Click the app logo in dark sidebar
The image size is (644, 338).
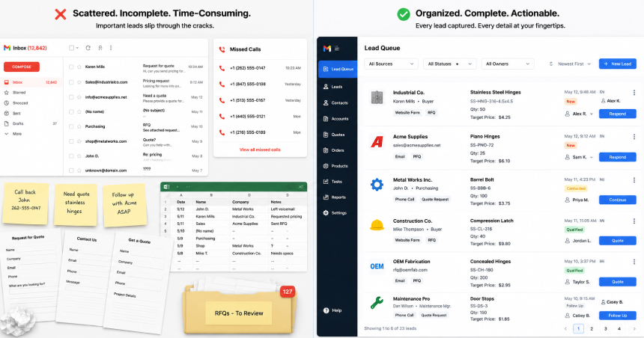327,49
